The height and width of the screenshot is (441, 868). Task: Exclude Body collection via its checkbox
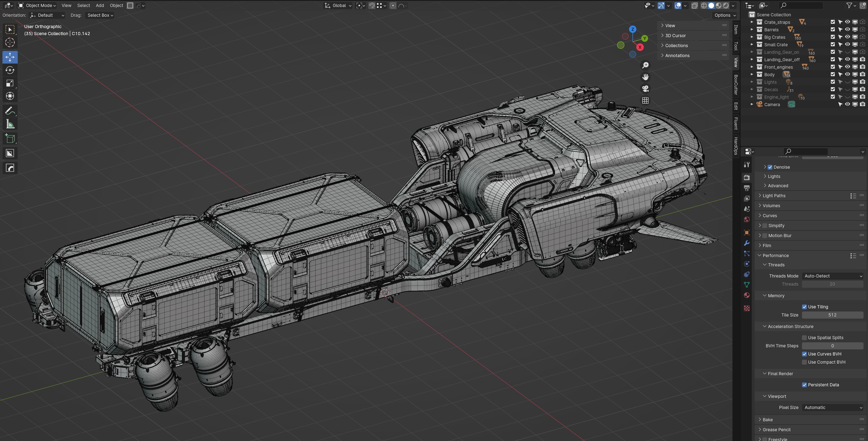tap(833, 74)
